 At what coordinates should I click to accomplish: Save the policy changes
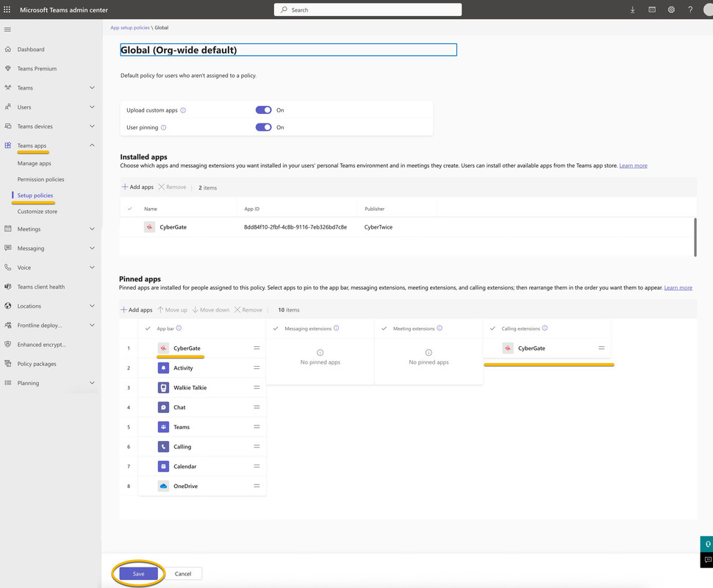point(139,573)
